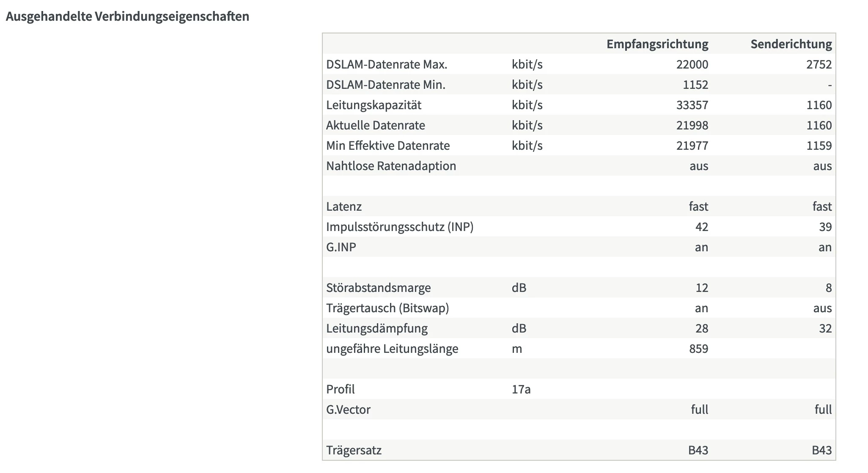Select the Nahtlose Ratenadaption row label
Screen dimensions: 868x473
[x=391, y=166]
